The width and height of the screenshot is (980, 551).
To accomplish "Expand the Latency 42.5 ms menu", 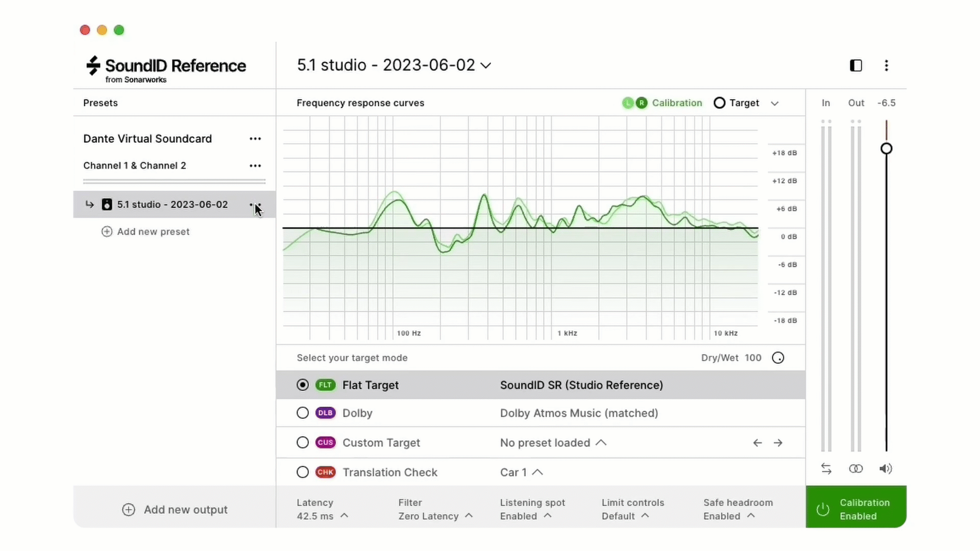I will coord(323,509).
